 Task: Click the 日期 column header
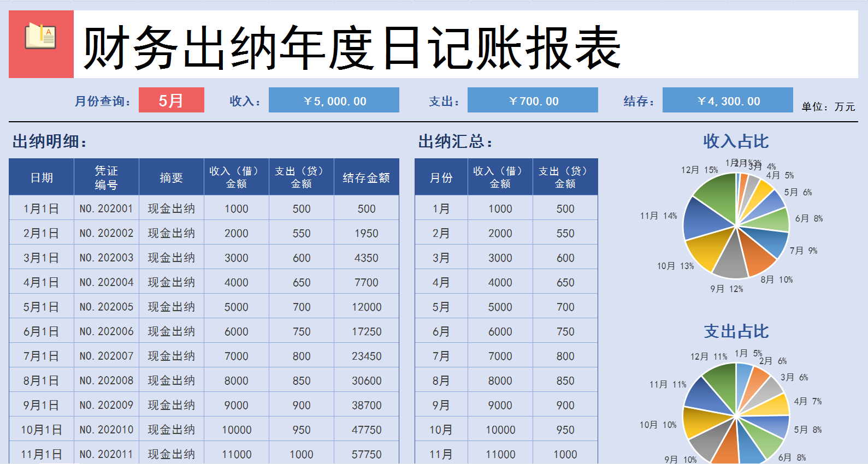pos(42,177)
